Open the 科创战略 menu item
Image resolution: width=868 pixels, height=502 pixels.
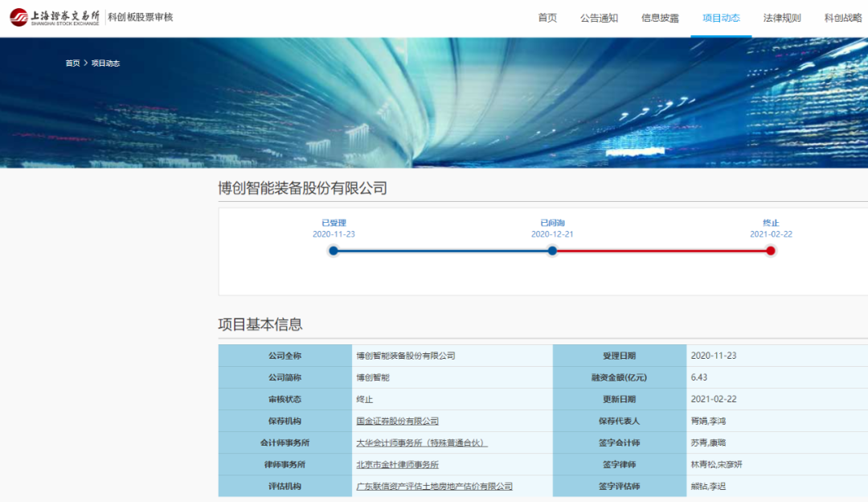843,18
